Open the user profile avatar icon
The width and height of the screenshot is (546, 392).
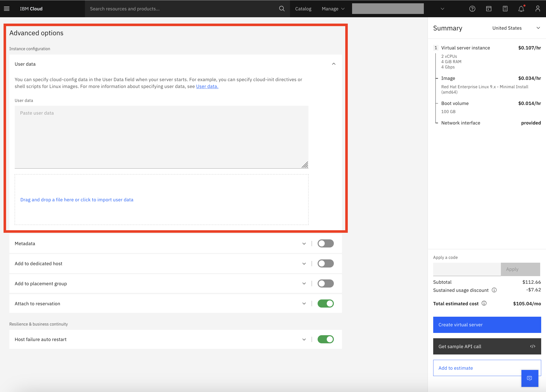point(537,9)
